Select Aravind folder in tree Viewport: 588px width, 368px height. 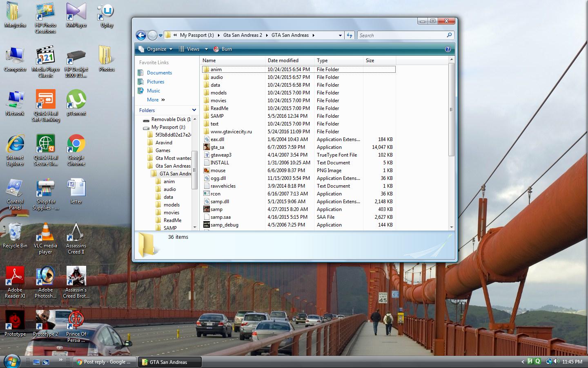click(x=160, y=143)
